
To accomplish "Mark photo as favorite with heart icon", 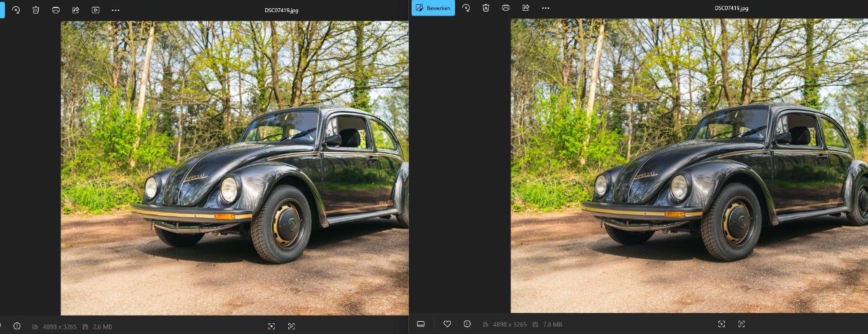I will coord(447,324).
